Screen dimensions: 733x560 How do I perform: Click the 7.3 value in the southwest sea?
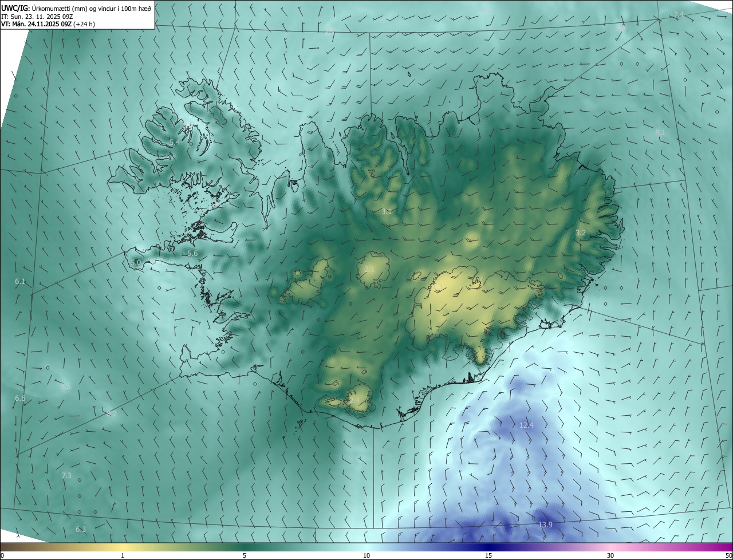pyautogui.click(x=66, y=475)
